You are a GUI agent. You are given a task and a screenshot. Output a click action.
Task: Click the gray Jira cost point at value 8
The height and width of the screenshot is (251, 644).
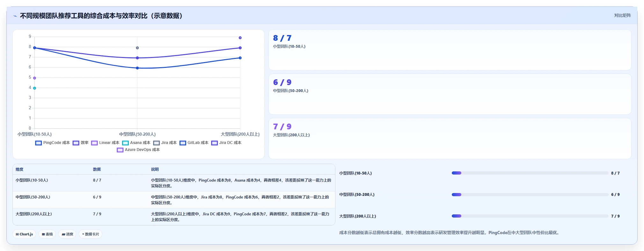(x=137, y=48)
